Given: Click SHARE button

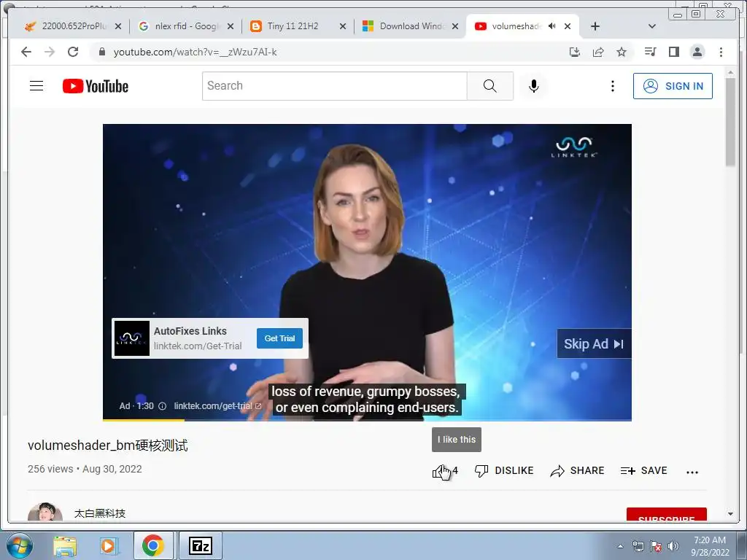Looking at the screenshot, I should coord(577,470).
